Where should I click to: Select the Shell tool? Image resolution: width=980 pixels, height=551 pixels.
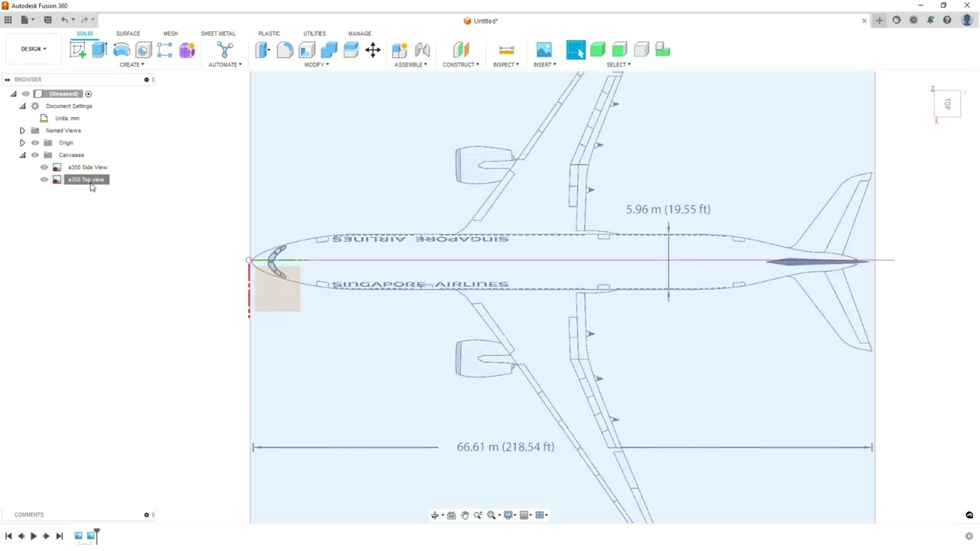tap(307, 50)
